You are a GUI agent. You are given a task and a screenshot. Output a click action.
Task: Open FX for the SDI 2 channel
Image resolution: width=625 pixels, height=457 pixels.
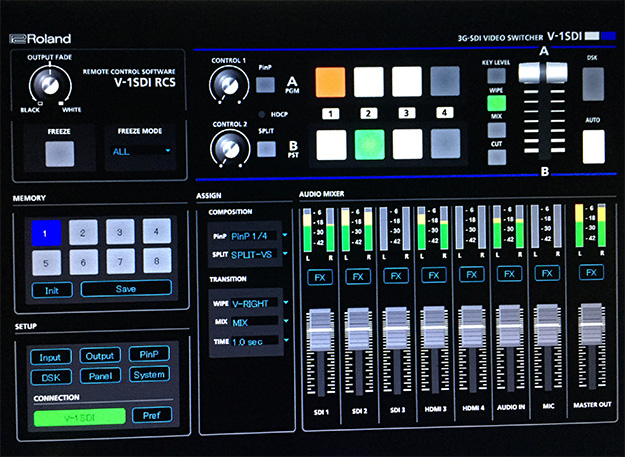click(x=358, y=277)
